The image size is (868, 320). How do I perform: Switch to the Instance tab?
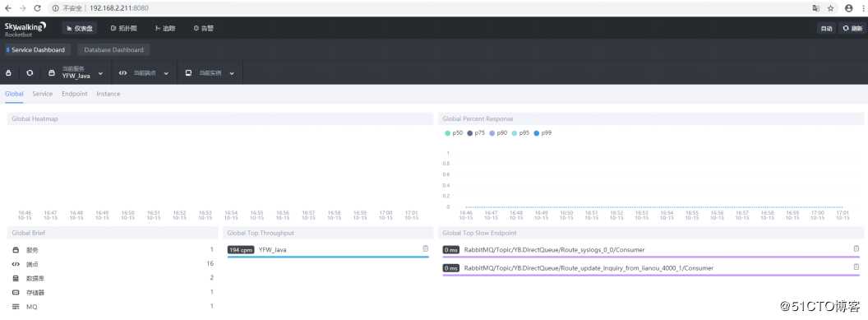[x=108, y=94]
